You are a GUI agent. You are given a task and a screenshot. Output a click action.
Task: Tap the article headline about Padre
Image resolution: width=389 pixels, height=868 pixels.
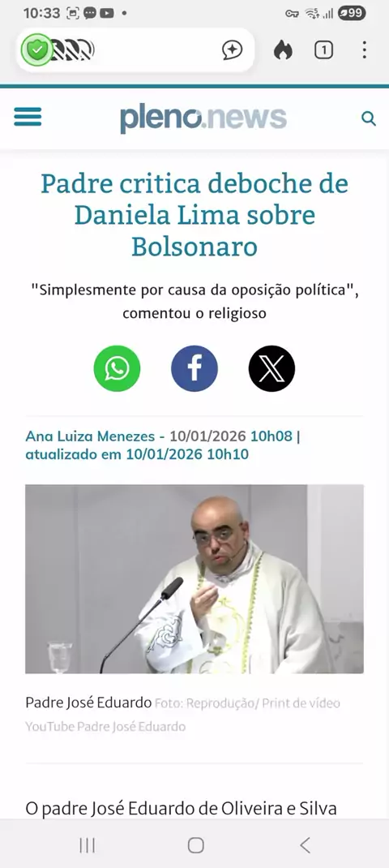coord(194,215)
